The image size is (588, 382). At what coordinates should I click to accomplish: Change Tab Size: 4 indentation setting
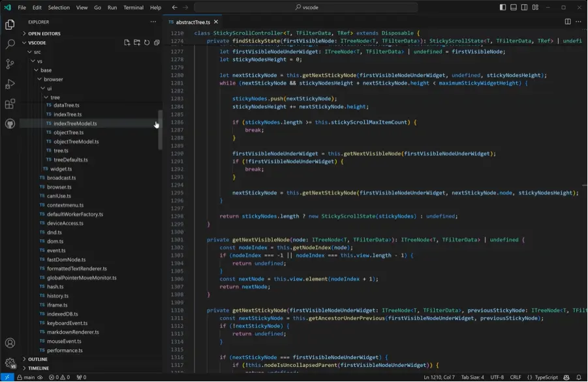(472, 377)
